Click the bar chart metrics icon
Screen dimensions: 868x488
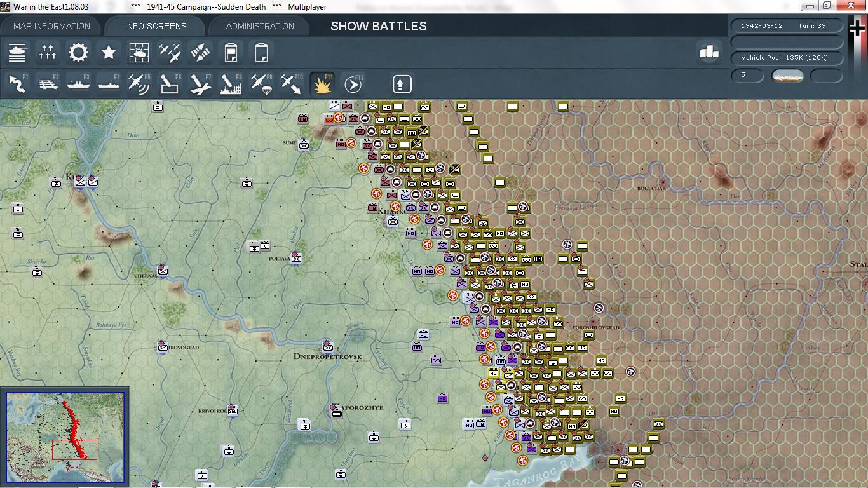click(x=709, y=51)
